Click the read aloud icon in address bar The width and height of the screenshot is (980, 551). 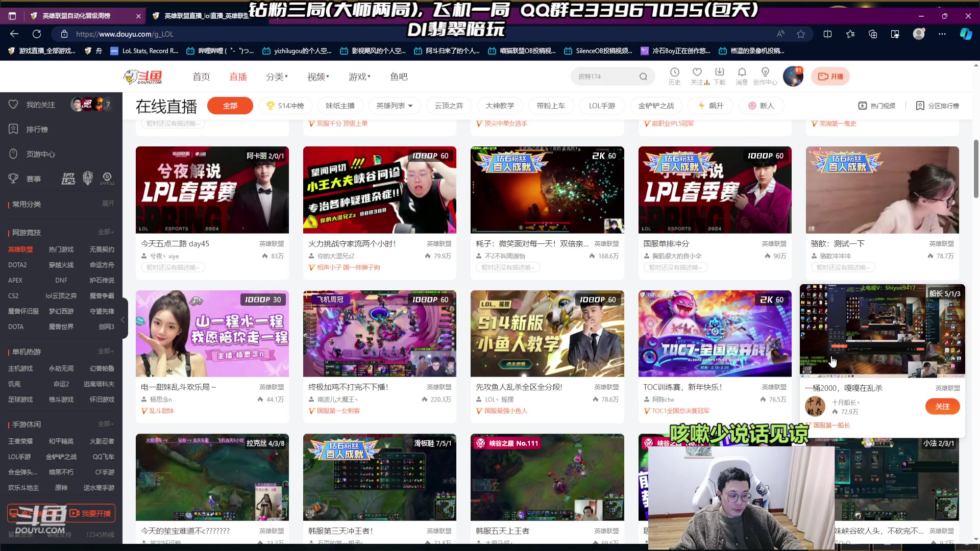(780, 34)
